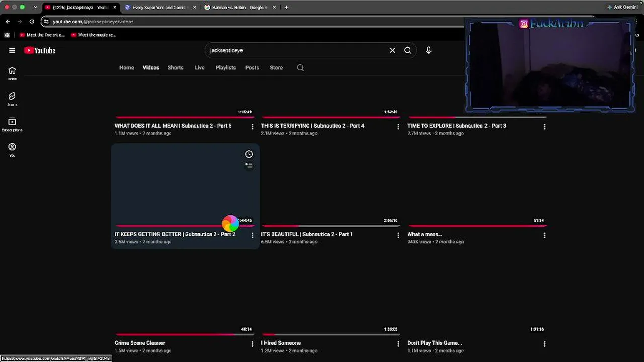Switch to the channel Shorts tab
The image size is (644, 362).
[176, 68]
